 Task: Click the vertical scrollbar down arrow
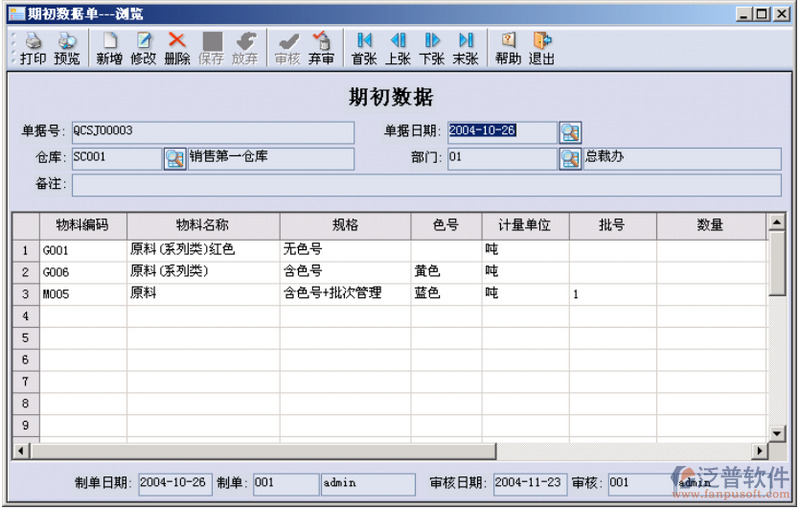pos(777,432)
